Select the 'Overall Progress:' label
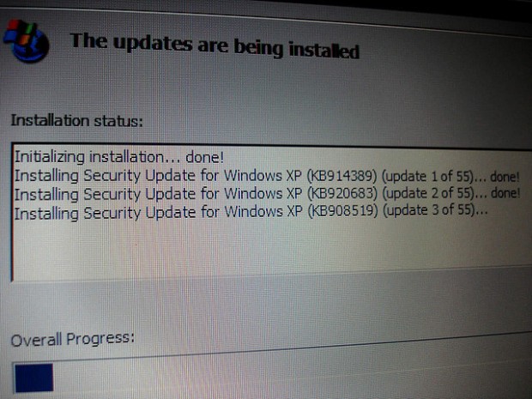The height and width of the screenshot is (399, 532). [73, 339]
